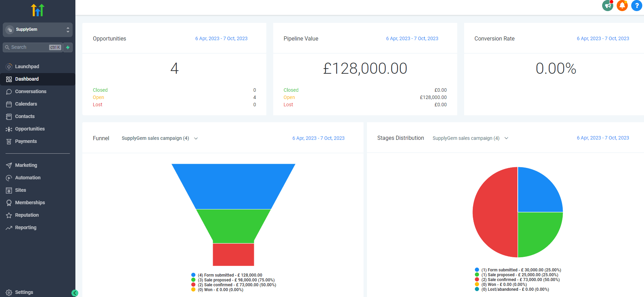Click the Conversations chat bubble icon
This screenshot has height=297, width=644.
pos(9,92)
